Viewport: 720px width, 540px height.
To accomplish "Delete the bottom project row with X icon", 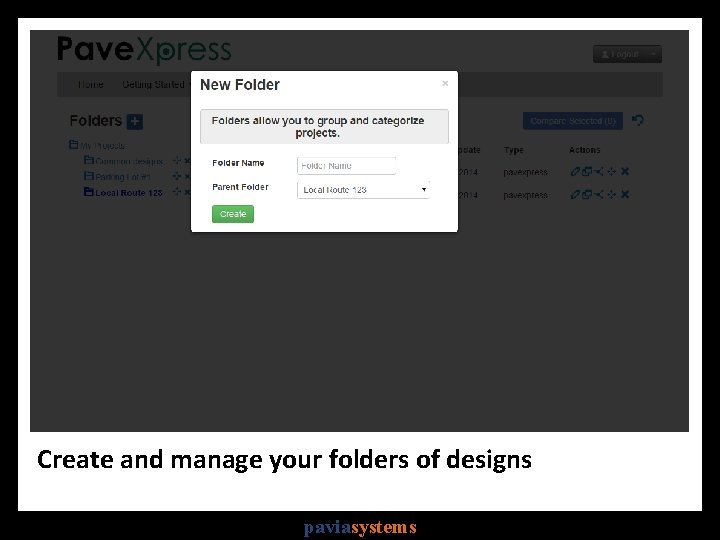I will pyautogui.click(x=625, y=194).
